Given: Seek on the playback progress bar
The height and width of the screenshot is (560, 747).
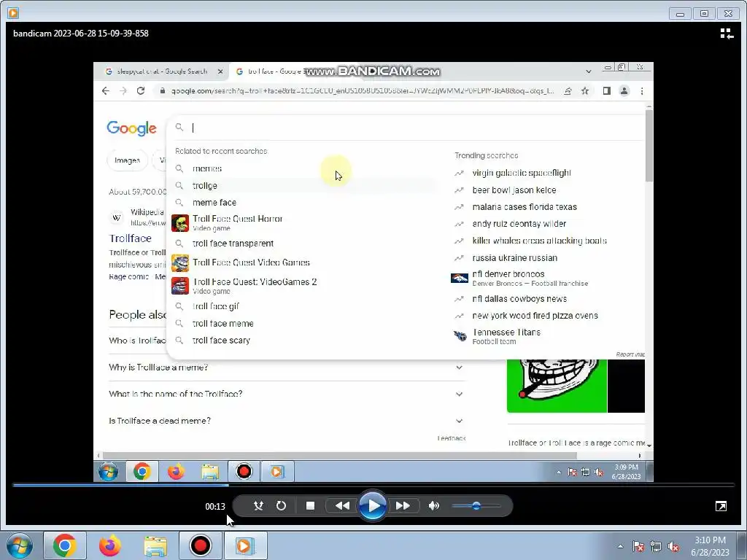Looking at the screenshot, I should click(373, 485).
